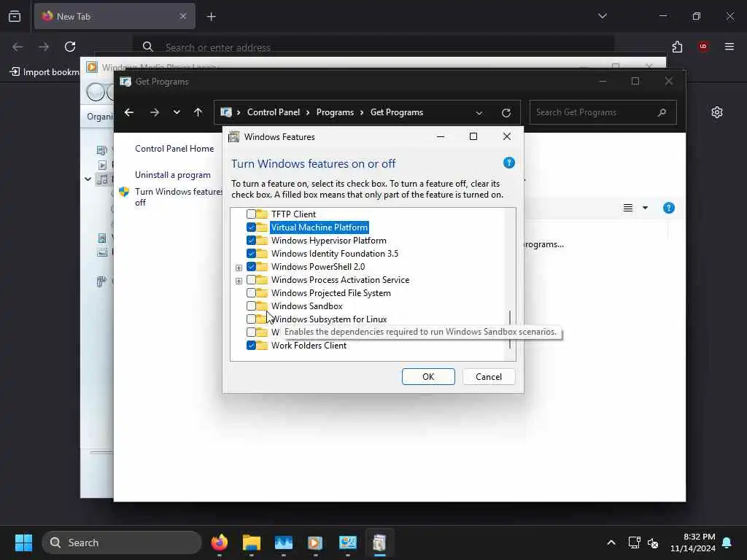747x560 pixels.
Task: Click Control Panel breadcrumb in address bar
Action: click(x=274, y=112)
